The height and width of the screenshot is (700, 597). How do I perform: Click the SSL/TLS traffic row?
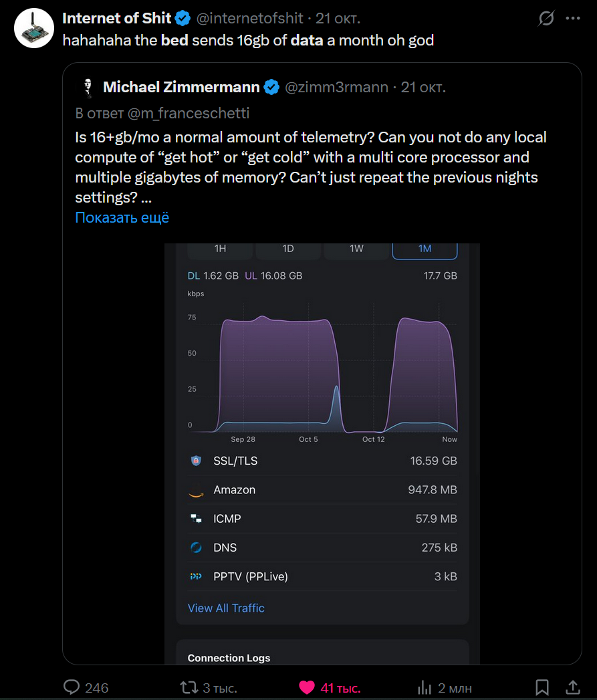[x=322, y=461]
